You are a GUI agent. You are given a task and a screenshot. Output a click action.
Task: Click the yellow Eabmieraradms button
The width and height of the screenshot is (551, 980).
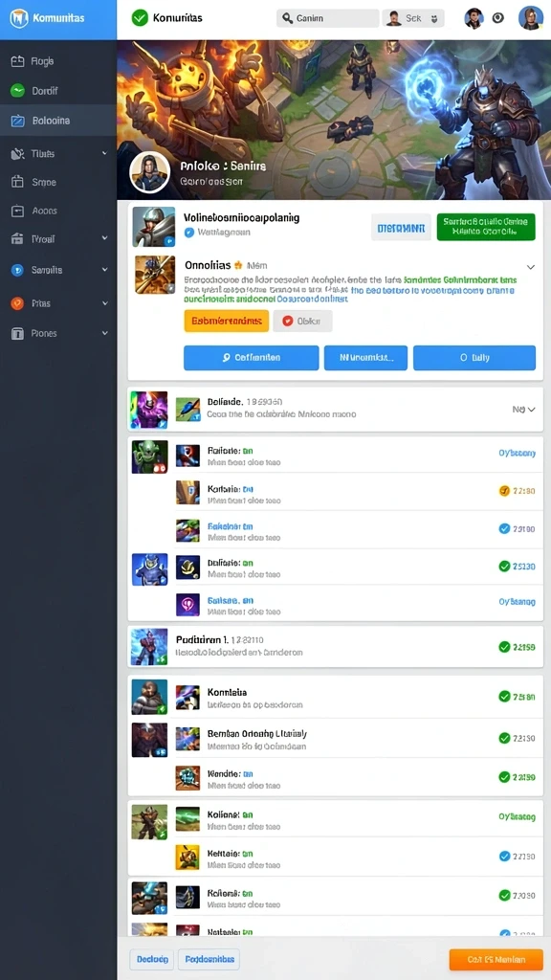(x=226, y=321)
